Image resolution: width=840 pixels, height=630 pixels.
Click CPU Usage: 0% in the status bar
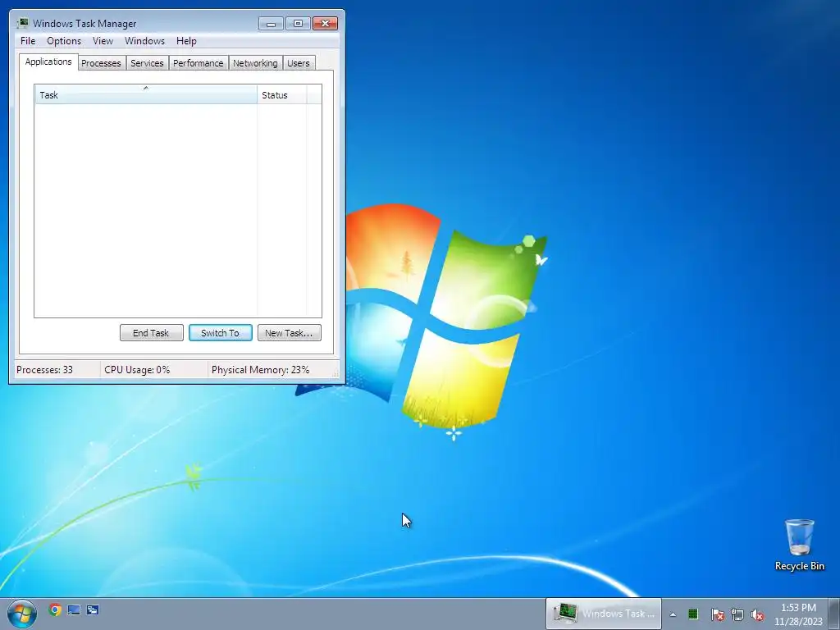137,370
